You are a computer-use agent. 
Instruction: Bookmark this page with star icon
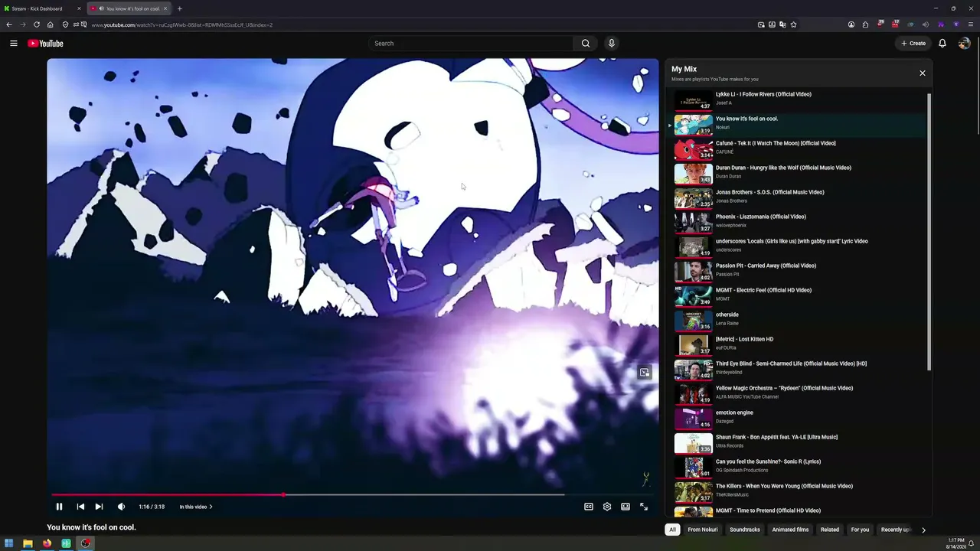coord(793,24)
